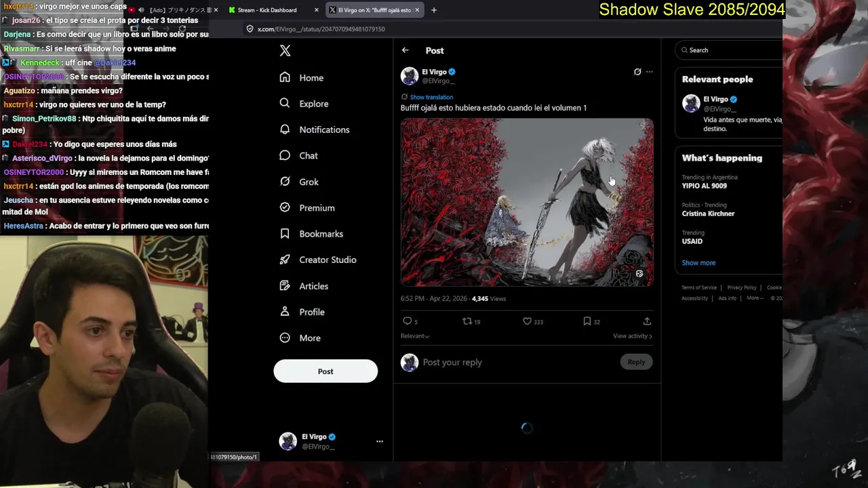868x488 pixels.
Task: Open Grok from the sidebar
Action: tap(299, 182)
